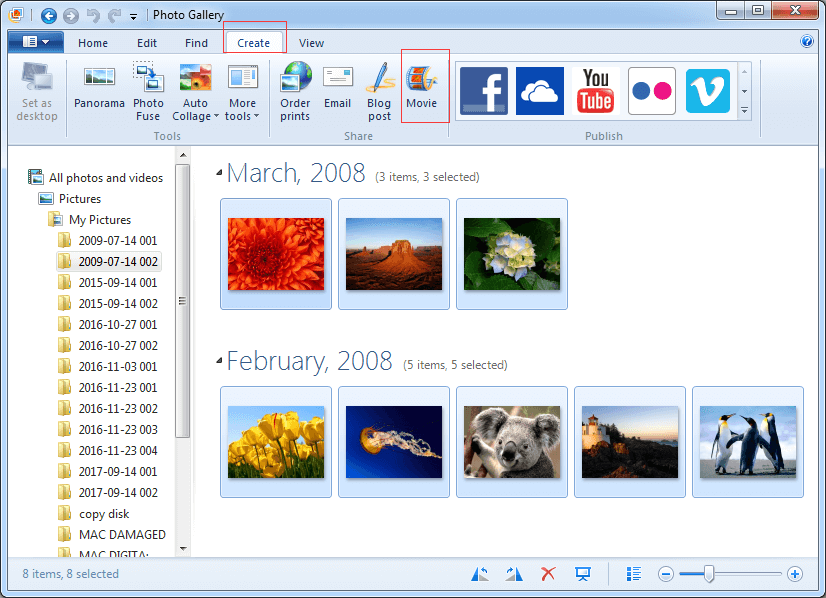The width and height of the screenshot is (826, 598).
Task: Rotate selected photos counterclockwise
Action: (479, 573)
